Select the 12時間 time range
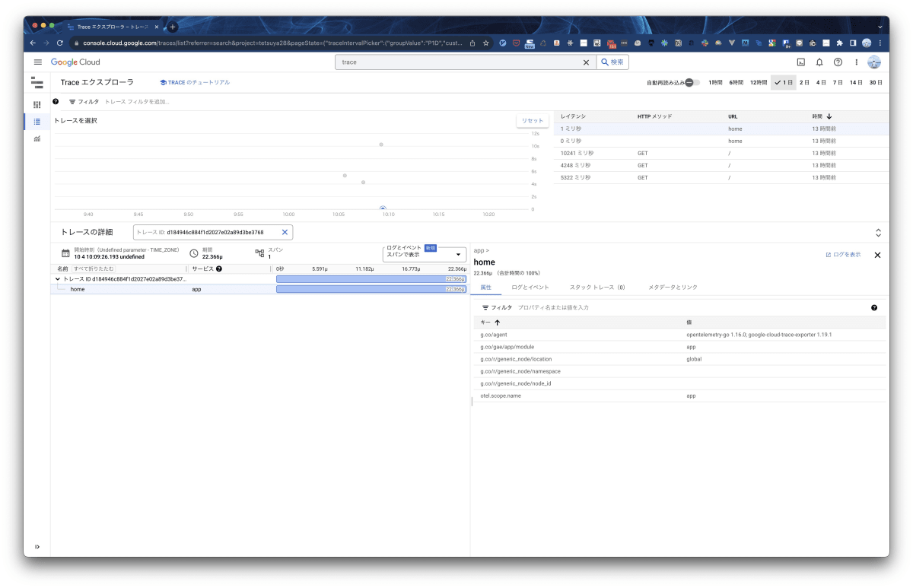 tap(759, 82)
